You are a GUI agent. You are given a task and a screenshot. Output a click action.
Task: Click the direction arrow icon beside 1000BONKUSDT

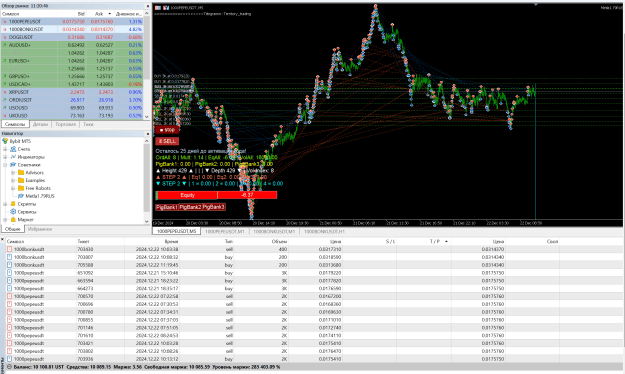[x=5, y=30]
